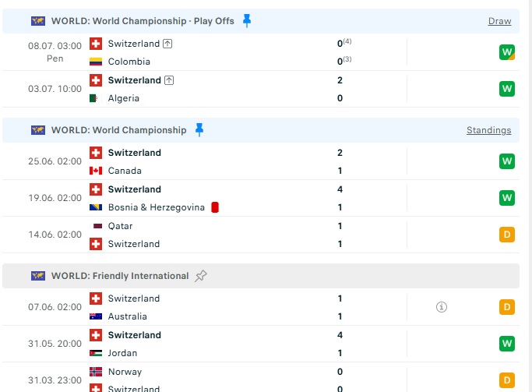This screenshot has height=392, width=532.
Task: Open the Switzerland vs Jordan match row
Action: (261, 344)
